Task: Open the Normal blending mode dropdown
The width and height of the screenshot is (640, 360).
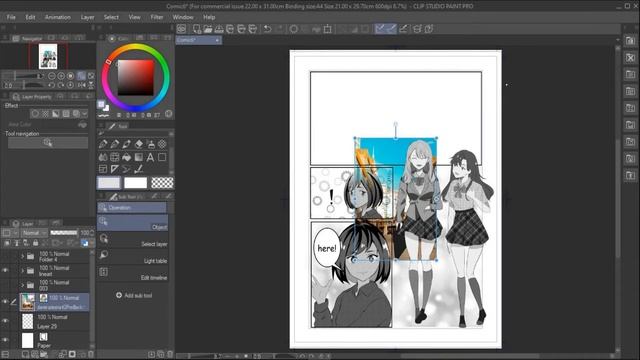Action: click(34, 233)
